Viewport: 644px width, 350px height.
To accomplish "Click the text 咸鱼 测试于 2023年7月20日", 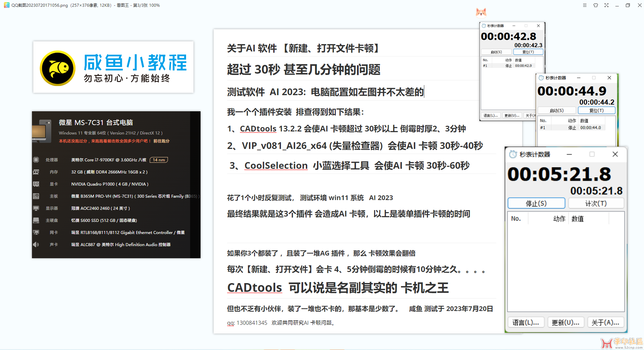I will 451,309.
